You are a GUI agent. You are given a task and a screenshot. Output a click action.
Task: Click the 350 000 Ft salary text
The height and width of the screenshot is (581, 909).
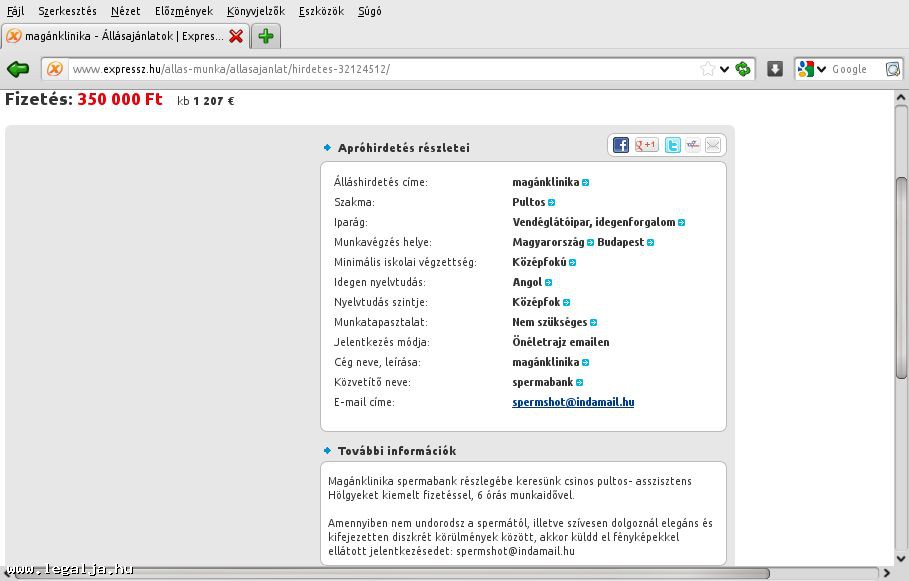(x=120, y=99)
